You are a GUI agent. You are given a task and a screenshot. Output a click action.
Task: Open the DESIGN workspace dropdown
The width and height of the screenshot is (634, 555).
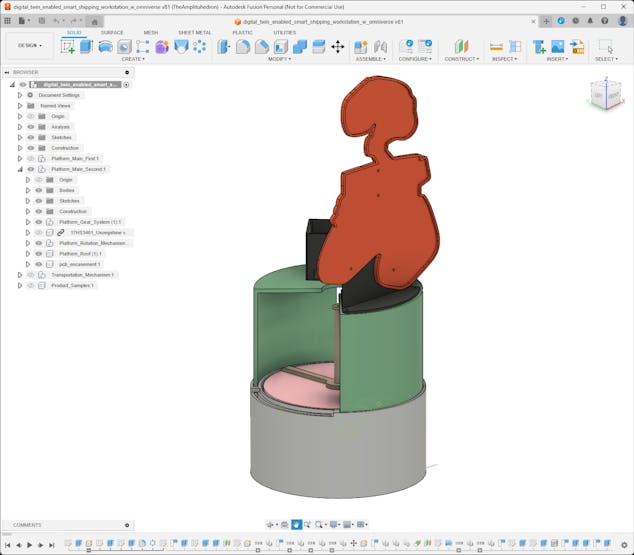(29, 45)
